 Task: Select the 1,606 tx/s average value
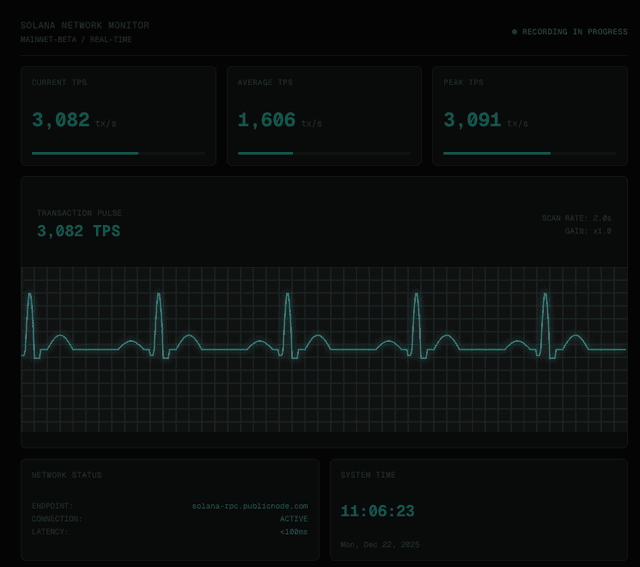pos(280,120)
